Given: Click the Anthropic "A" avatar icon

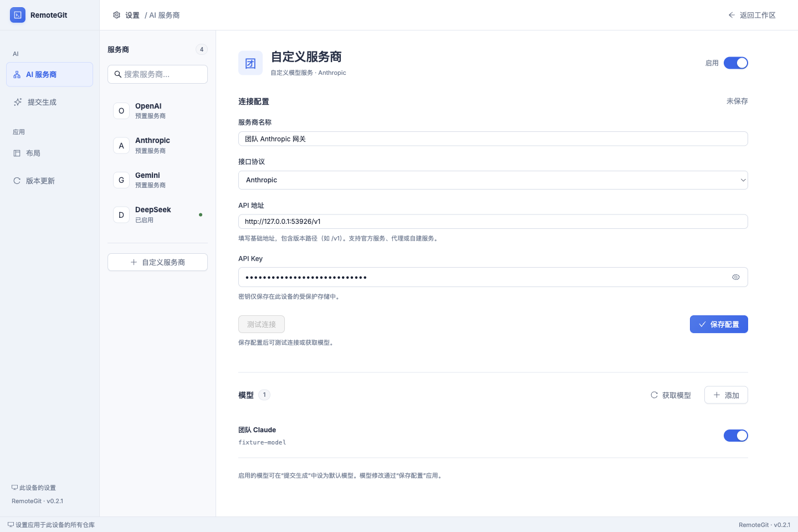Looking at the screenshot, I should pyautogui.click(x=121, y=146).
